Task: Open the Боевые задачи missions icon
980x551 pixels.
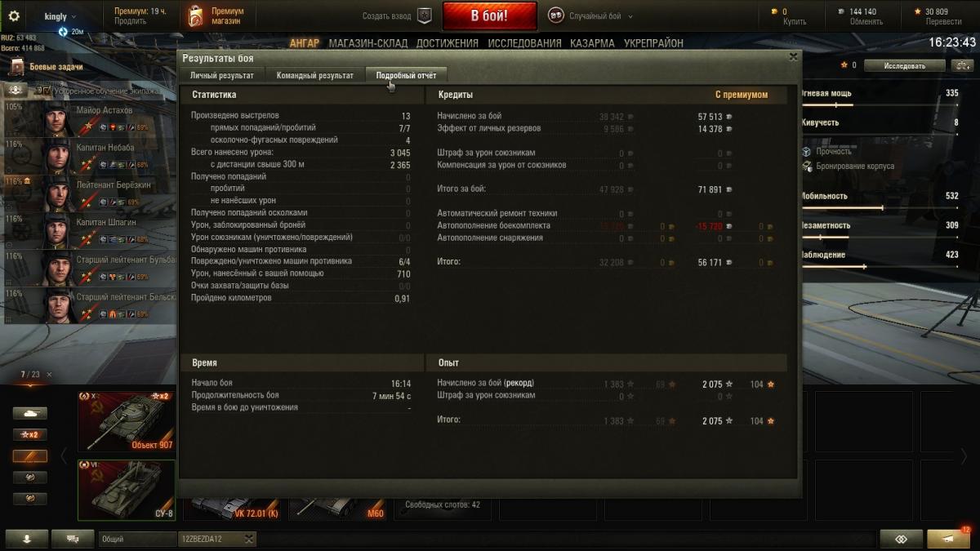Action: click(x=16, y=66)
